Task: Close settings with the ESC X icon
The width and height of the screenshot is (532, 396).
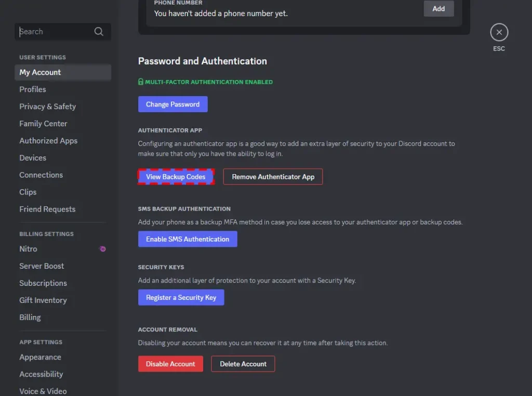Action: tap(499, 32)
